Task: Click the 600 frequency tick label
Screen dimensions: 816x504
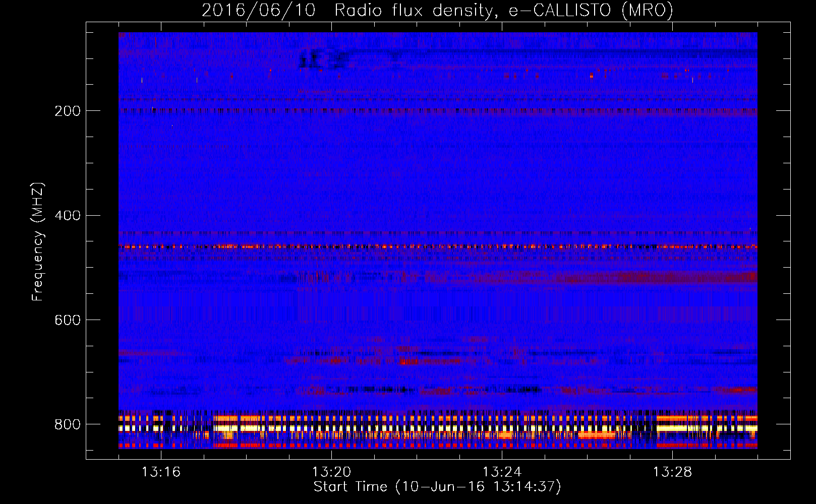Action: click(x=68, y=321)
